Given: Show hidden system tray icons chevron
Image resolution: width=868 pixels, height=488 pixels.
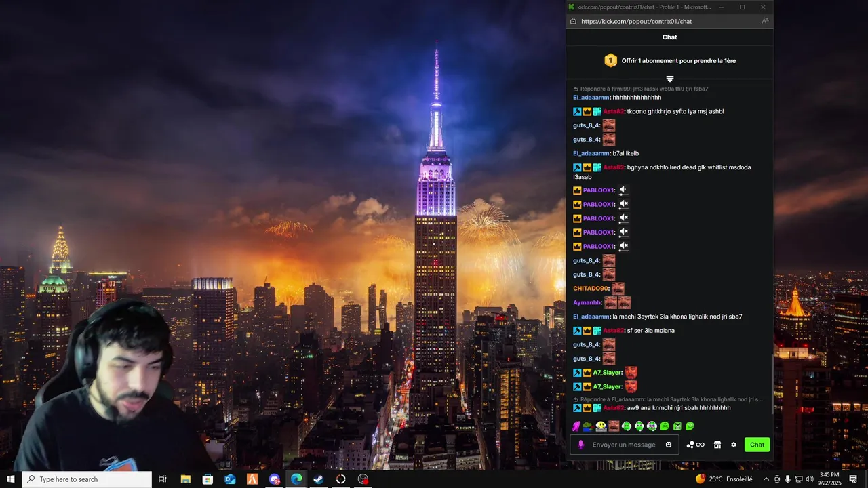Looking at the screenshot, I should click(766, 479).
